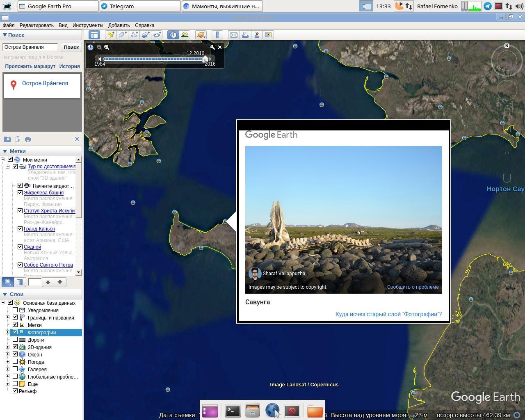This screenshot has height=420, width=525.
Task: View the location in Google Maps
Action: point(268,35)
